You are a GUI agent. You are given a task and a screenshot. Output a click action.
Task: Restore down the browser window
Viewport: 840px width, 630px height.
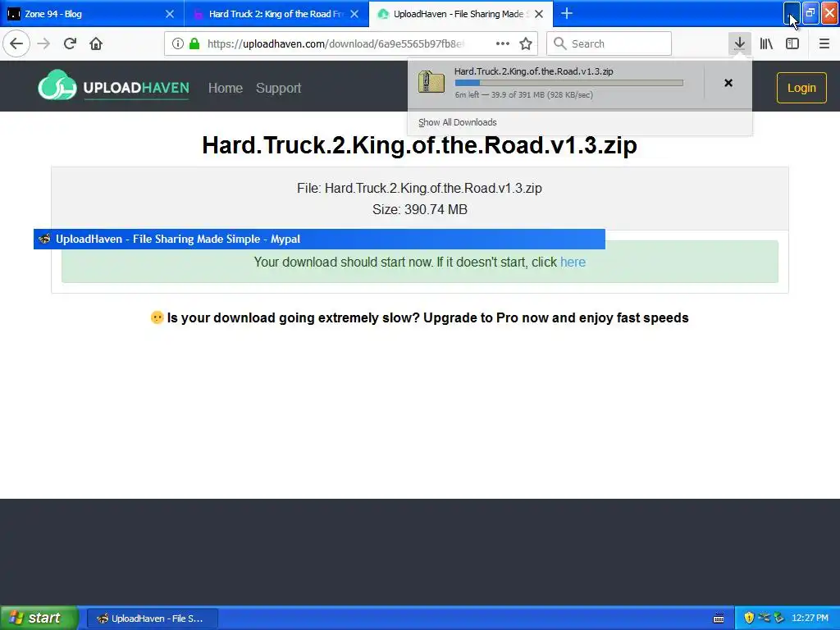(x=810, y=13)
